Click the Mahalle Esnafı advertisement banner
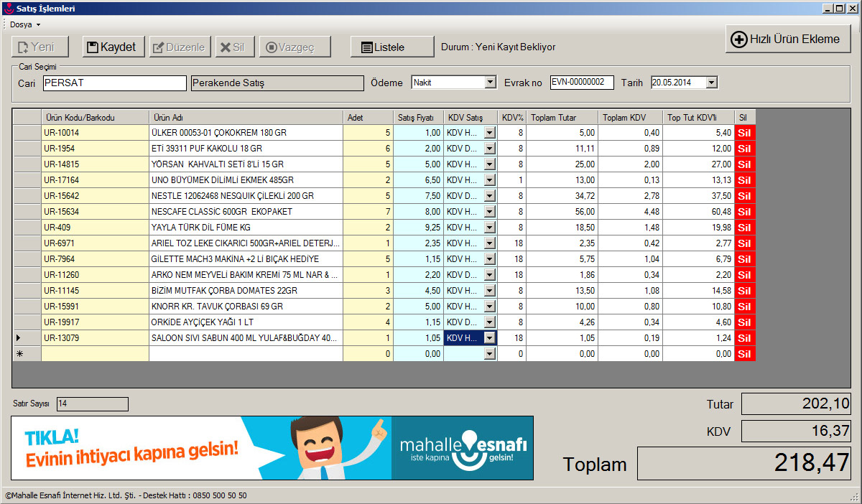862x504 pixels. 272,448
